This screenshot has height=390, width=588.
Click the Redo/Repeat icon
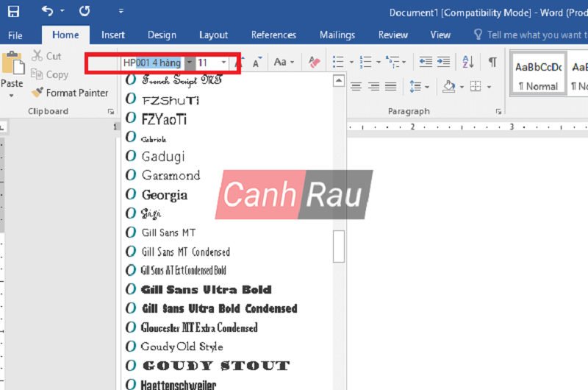[x=85, y=11]
